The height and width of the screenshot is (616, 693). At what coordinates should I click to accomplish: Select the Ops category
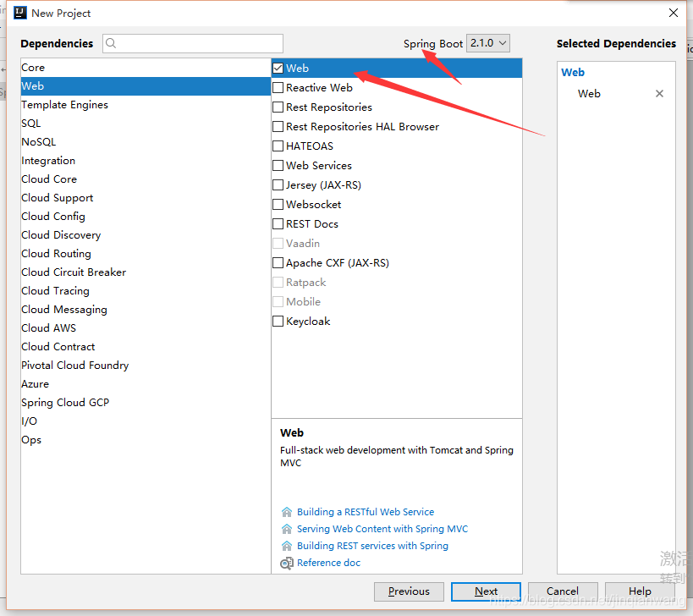[x=146, y=440]
